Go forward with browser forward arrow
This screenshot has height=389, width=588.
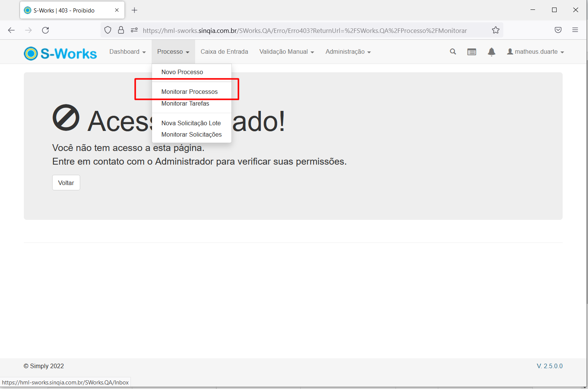pos(28,30)
